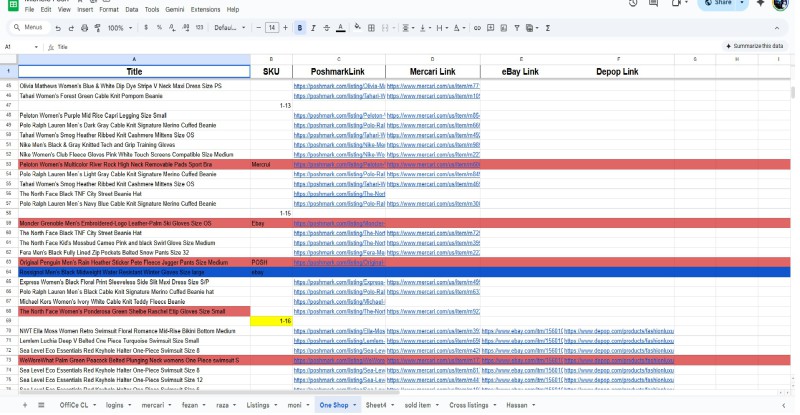Open the font family dropdown
The height and width of the screenshot is (415, 800).
[227, 28]
